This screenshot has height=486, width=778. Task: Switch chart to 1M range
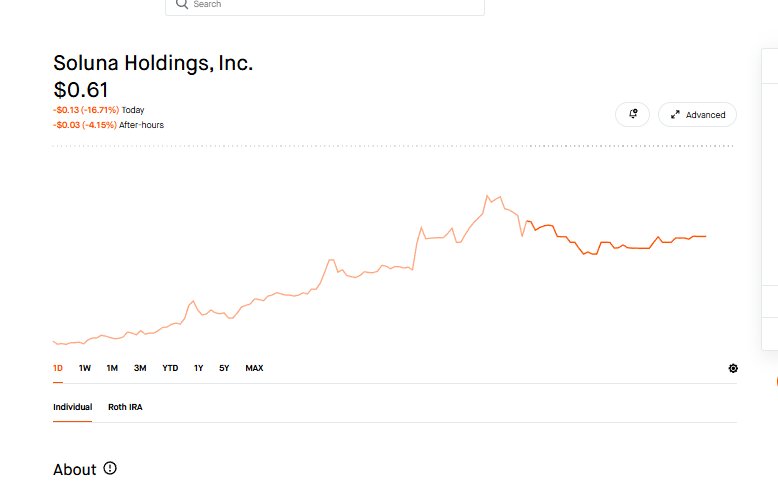(112, 368)
